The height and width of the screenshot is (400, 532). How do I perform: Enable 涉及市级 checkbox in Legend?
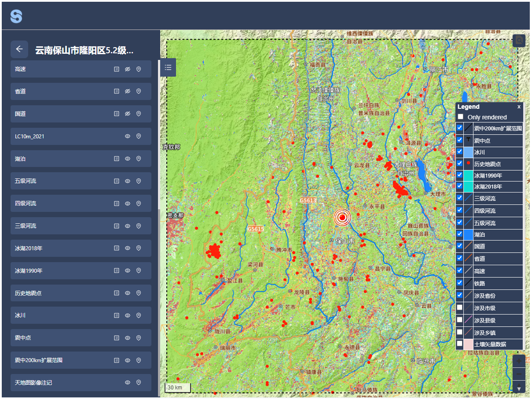coord(460,307)
